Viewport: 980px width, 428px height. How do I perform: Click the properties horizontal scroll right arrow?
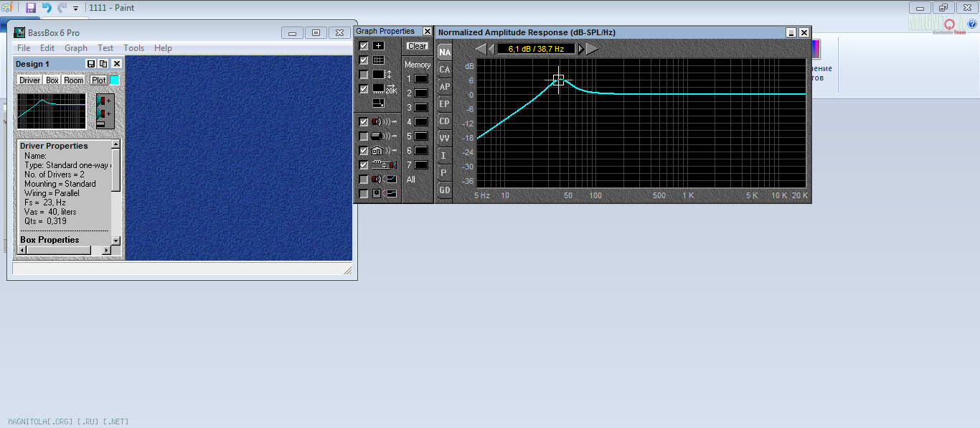(x=106, y=250)
